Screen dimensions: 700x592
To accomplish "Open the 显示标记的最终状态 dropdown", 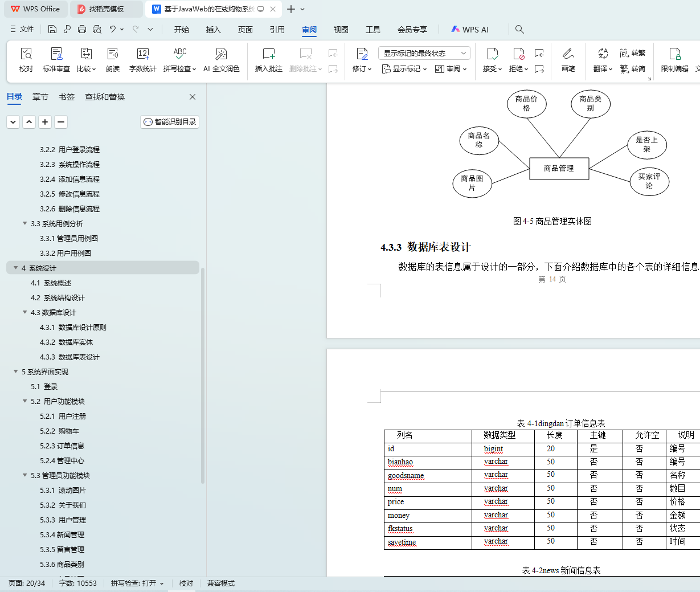I will click(x=424, y=53).
